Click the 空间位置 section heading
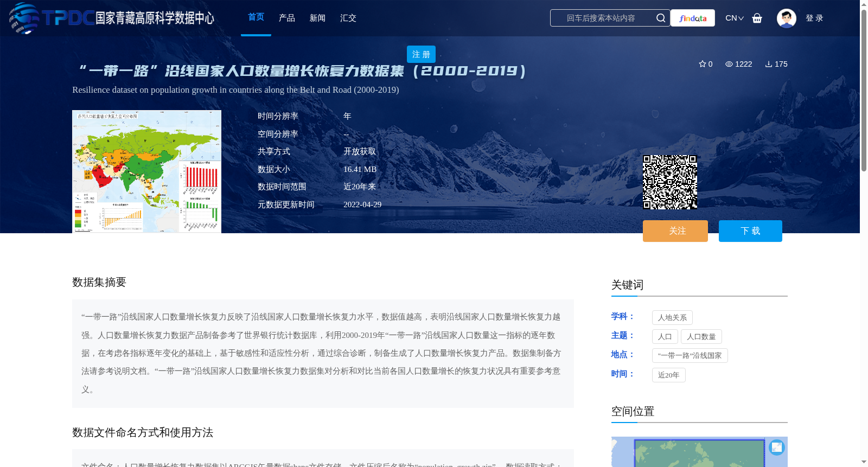 (633, 411)
